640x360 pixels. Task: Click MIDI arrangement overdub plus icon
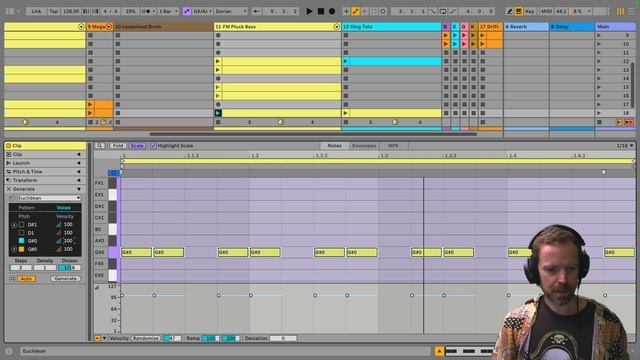(x=346, y=11)
